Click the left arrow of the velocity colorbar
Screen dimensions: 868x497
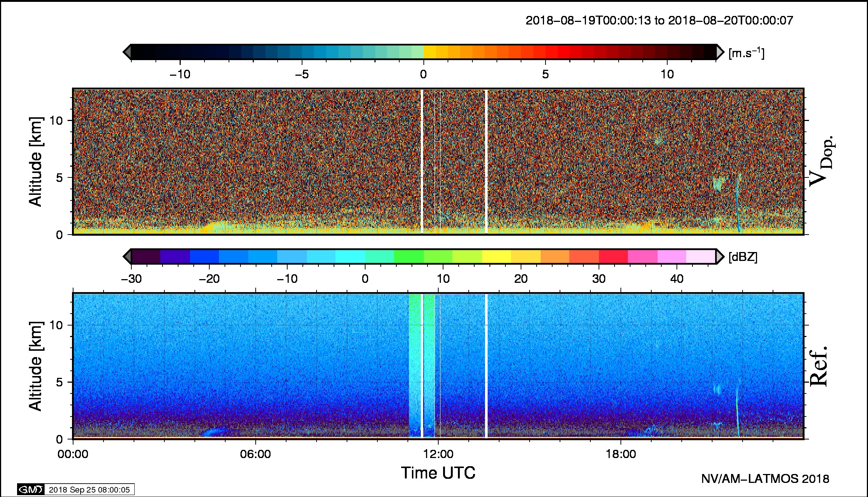[x=127, y=52]
